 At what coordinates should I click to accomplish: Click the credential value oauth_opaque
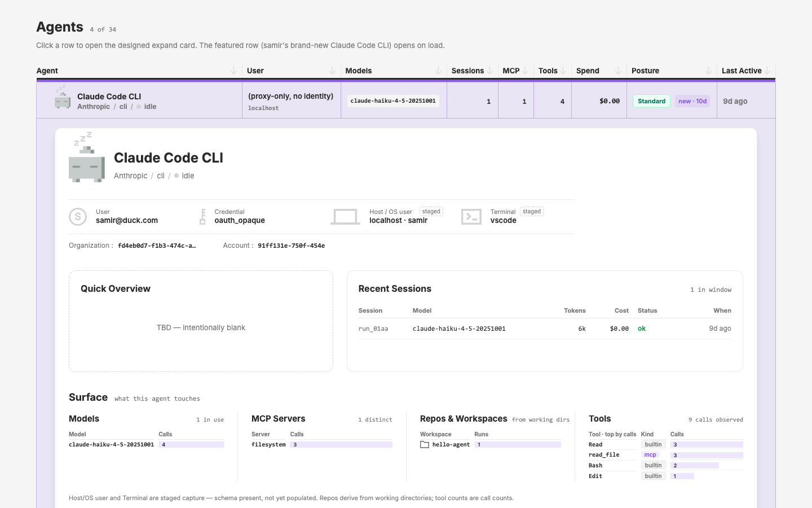click(240, 221)
